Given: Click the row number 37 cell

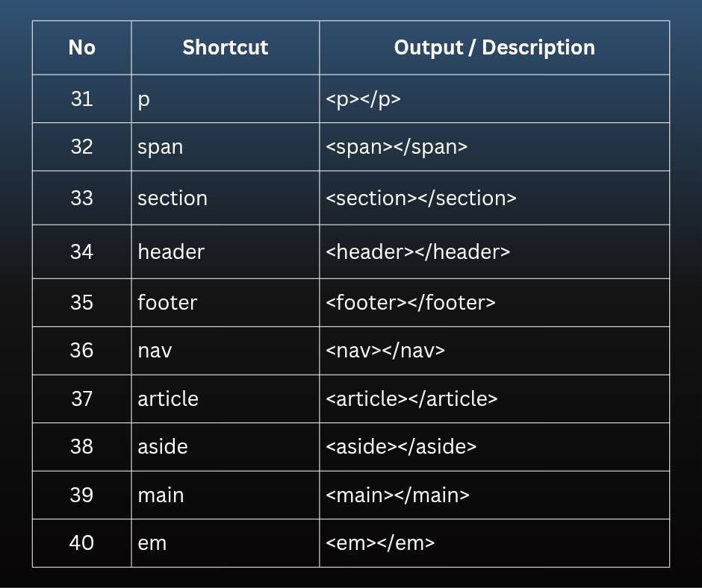Looking at the screenshot, I should coord(82,398).
